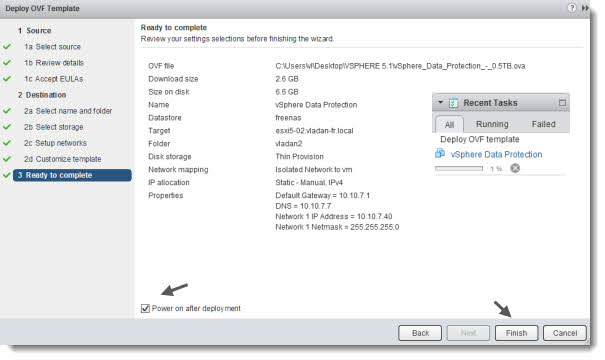Click the Network 1 IP Address property
This screenshot has width=605, height=360.
334,216
